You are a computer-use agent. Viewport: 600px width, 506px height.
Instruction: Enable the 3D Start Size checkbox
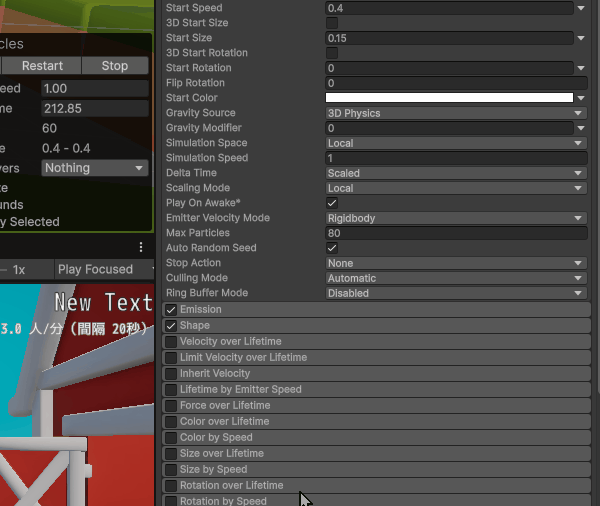tap(332, 23)
